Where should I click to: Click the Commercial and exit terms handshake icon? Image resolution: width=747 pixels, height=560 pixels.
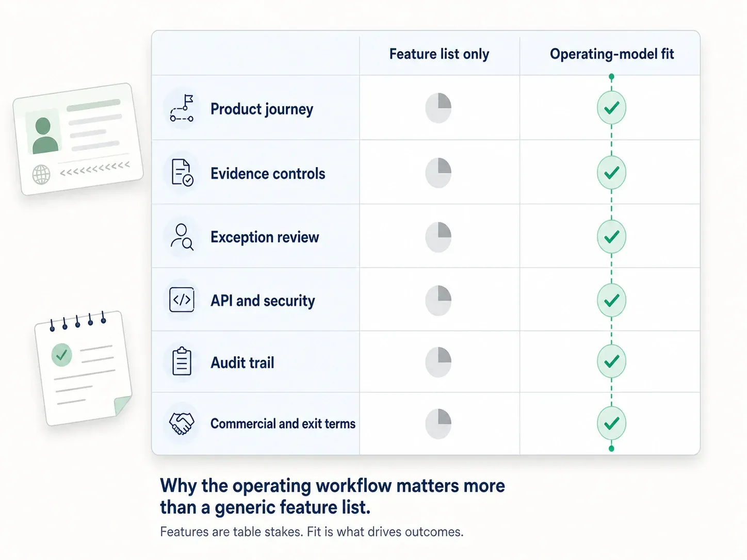[182, 423]
